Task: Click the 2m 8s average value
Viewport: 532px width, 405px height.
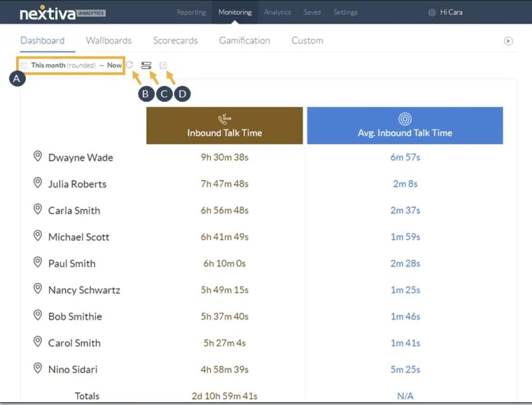Action: click(405, 183)
